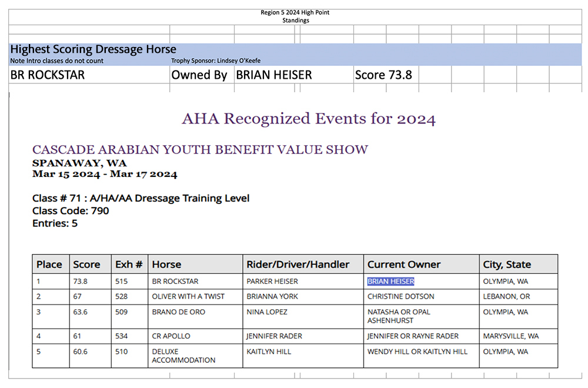Click 'Note Intro classes do not count' text
The width and height of the screenshot is (588, 388).
point(56,61)
